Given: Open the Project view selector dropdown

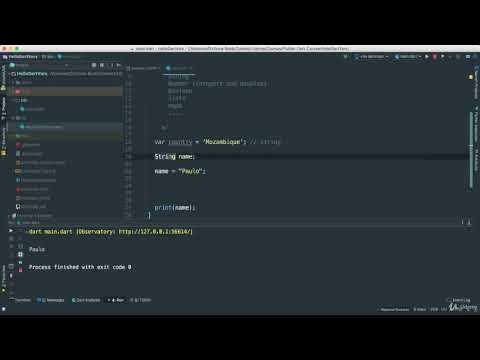Looking at the screenshot, I should click(39, 65).
